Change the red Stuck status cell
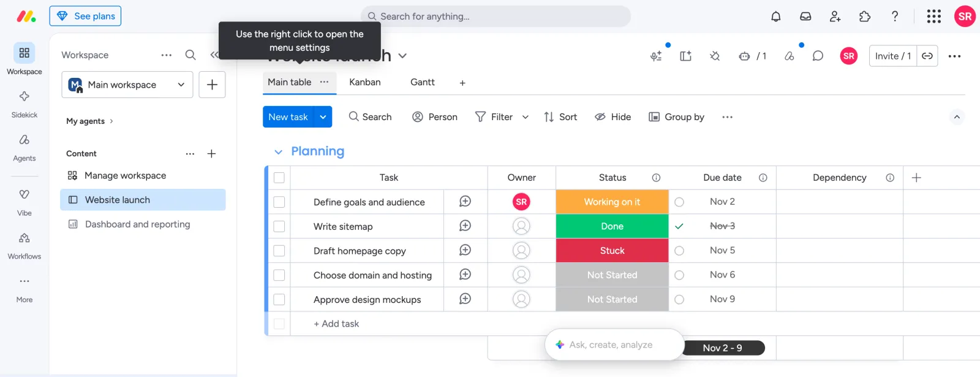 coord(612,251)
